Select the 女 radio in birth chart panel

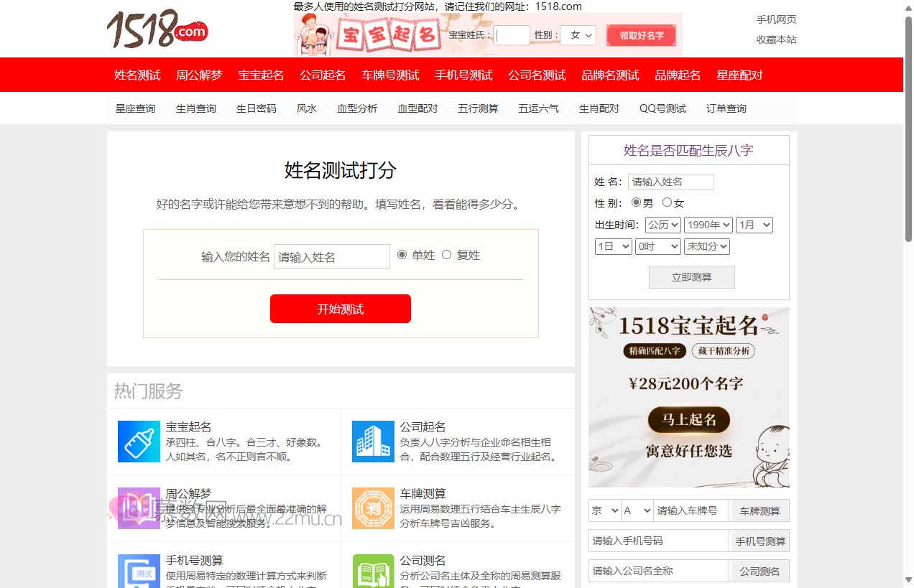coord(667,202)
